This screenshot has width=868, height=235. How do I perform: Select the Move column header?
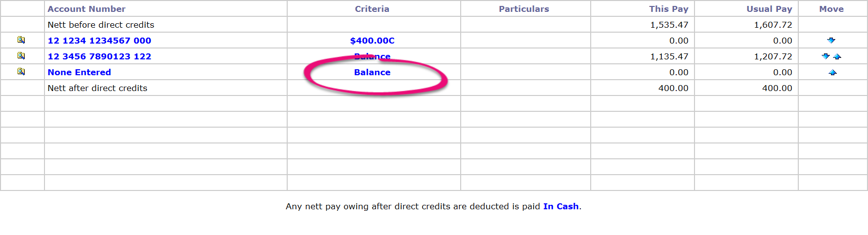pos(831,9)
